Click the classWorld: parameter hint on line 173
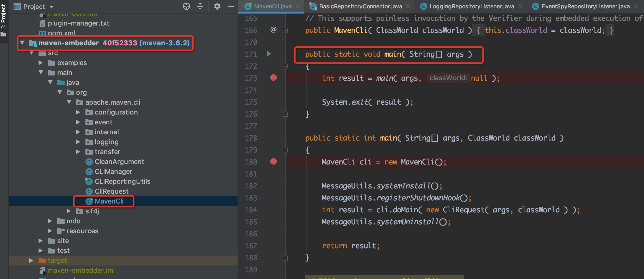Viewport: 644px width, 279px height. click(x=448, y=78)
